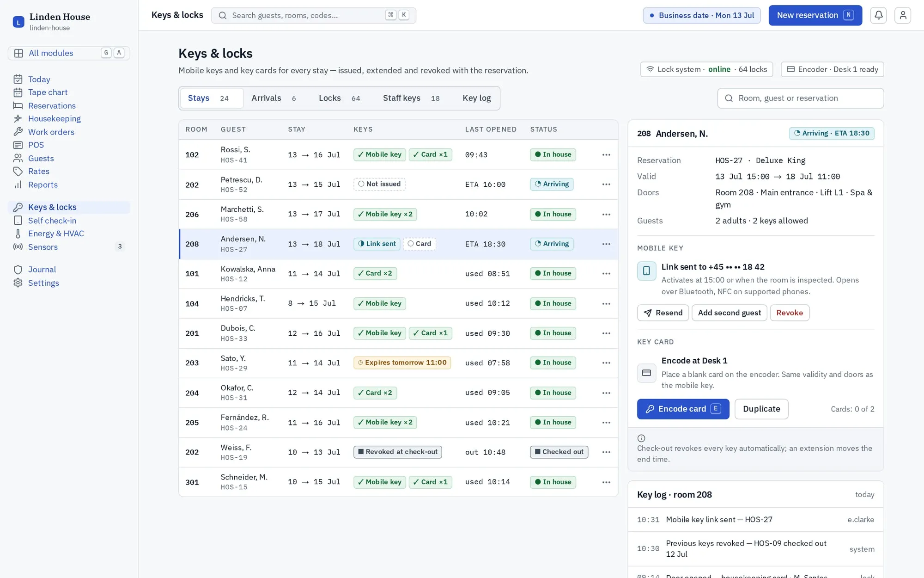This screenshot has height=578, width=924.
Task: Open the Journal shield item
Action: [69, 270]
